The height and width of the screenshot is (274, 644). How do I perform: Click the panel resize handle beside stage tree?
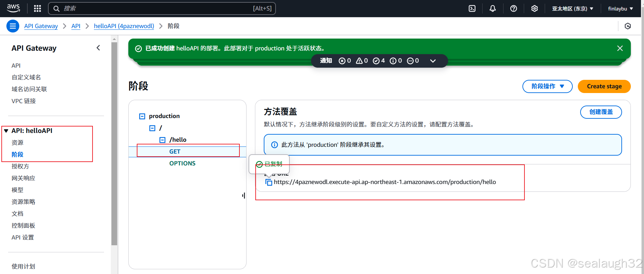(243, 196)
